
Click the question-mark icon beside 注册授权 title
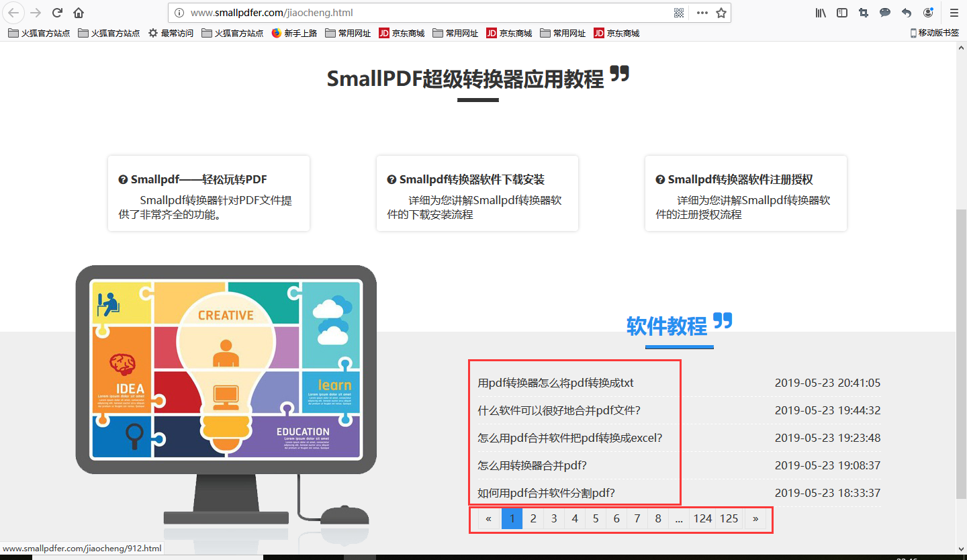point(660,180)
